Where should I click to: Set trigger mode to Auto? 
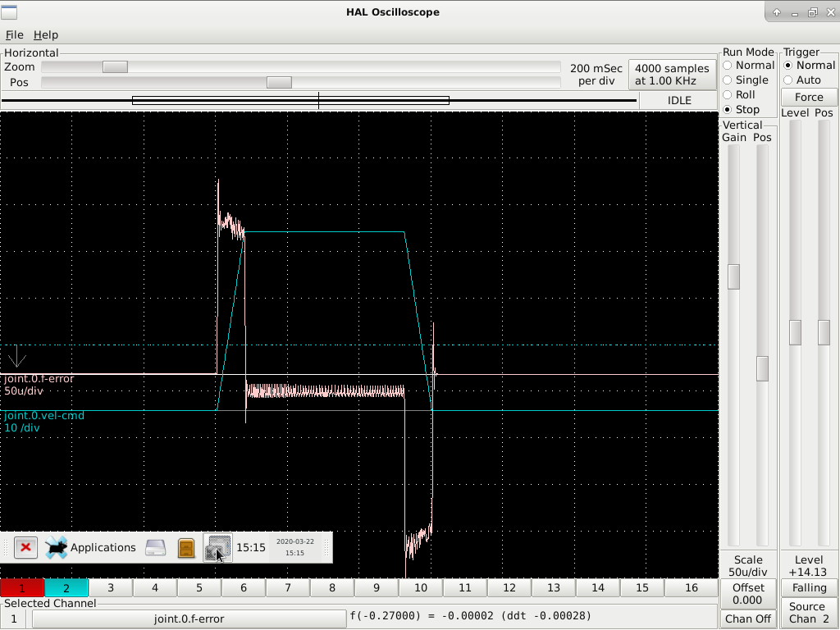point(788,80)
